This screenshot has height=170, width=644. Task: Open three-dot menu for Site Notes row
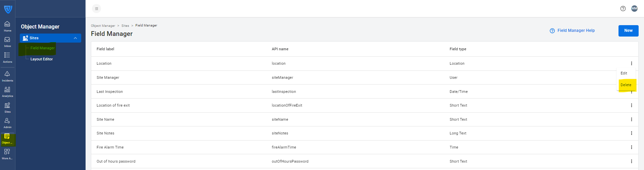(x=631, y=133)
